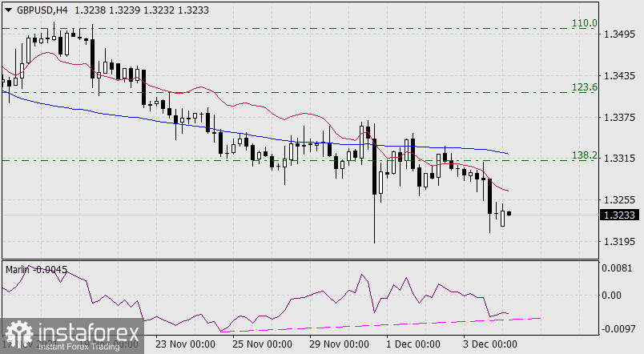Click the 1.3315 price axis label
The height and width of the screenshot is (354, 644).
pyautogui.click(x=620, y=159)
